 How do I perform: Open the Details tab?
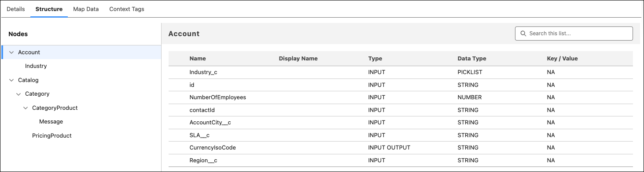[x=15, y=9]
